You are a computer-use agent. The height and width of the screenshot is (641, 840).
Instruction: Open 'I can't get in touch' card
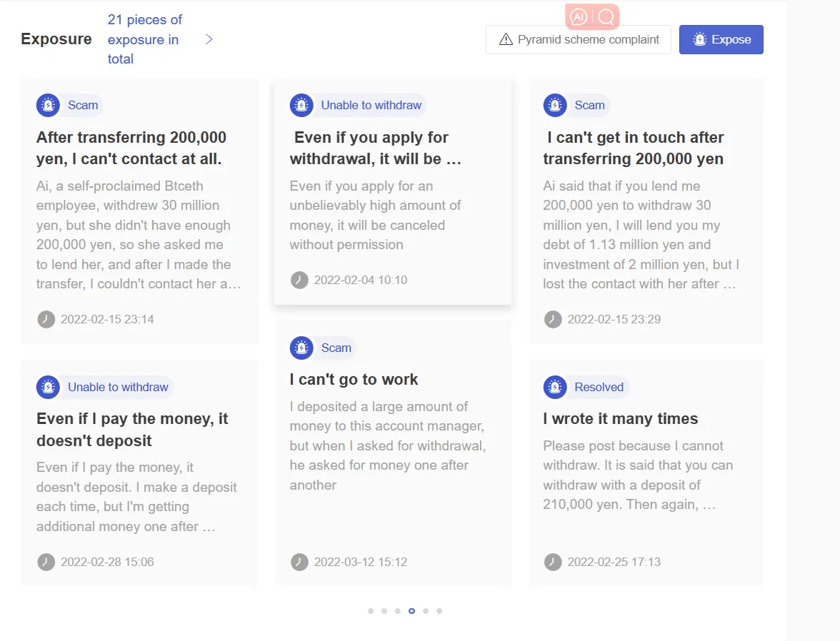click(x=646, y=211)
